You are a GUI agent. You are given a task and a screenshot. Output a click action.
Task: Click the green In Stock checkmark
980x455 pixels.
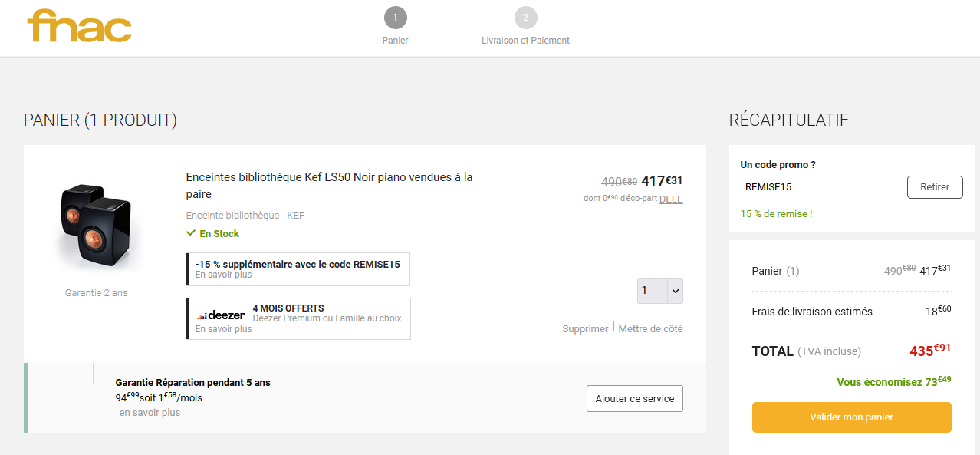[191, 233]
